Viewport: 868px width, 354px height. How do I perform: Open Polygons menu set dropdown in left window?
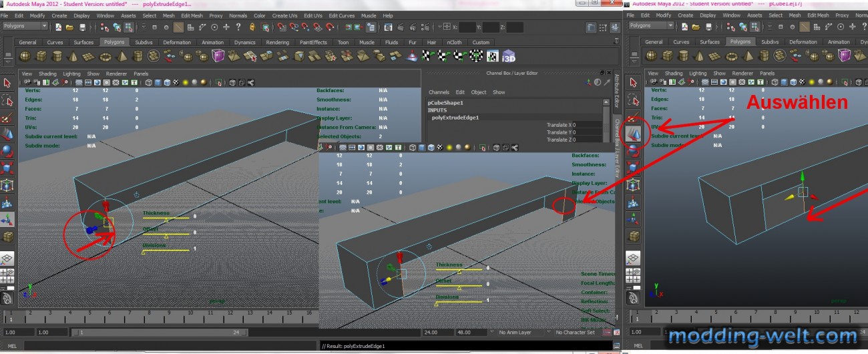(x=25, y=26)
